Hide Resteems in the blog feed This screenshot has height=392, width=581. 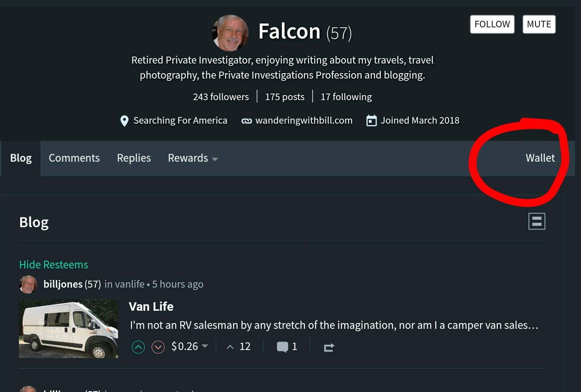pyautogui.click(x=54, y=265)
